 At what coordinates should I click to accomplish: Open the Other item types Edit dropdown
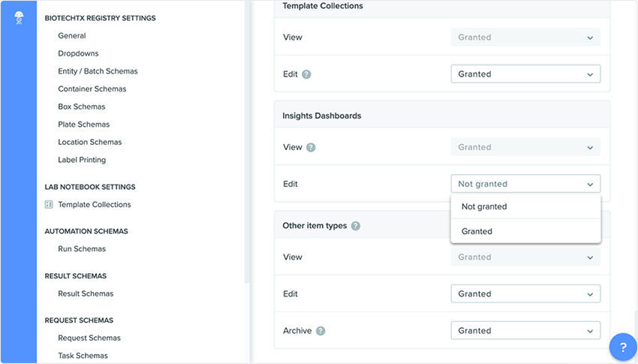point(525,294)
